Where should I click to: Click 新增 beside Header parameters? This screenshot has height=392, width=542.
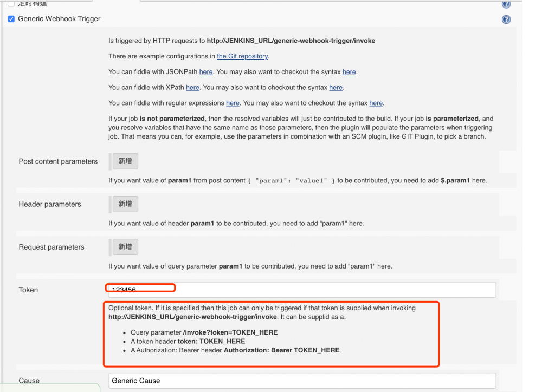pos(125,204)
